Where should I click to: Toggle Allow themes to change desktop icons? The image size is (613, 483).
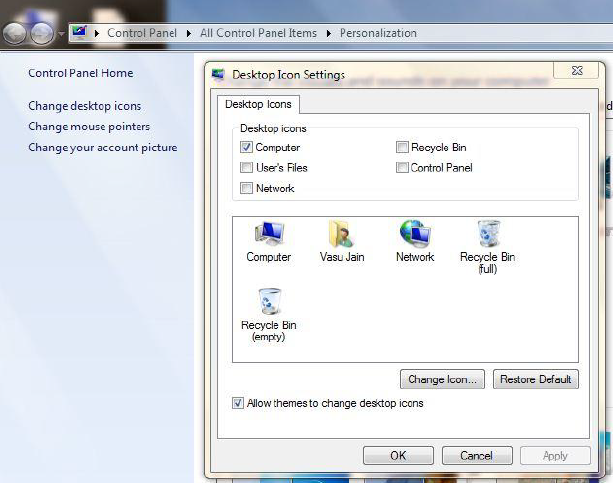[238, 403]
